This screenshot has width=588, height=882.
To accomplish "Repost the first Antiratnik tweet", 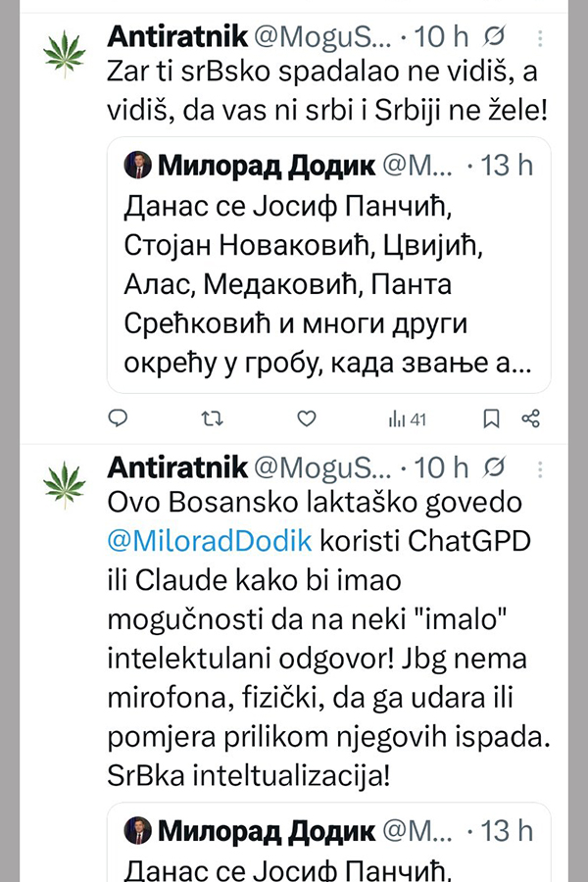I will pyautogui.click(x=211, y=418).
